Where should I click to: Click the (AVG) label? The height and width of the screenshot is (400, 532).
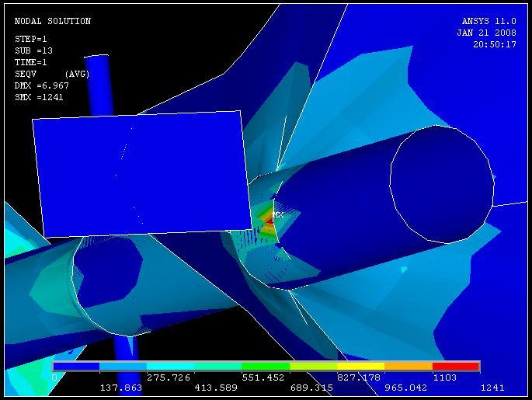pyautogui.click(x=77, y=74)
